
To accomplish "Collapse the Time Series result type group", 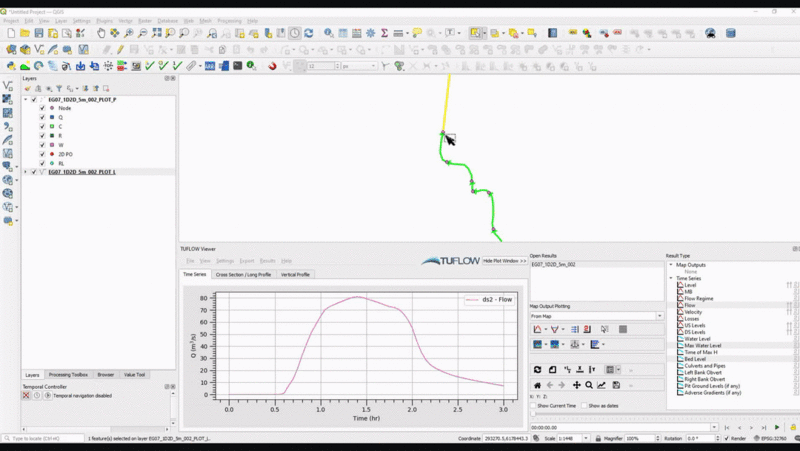I will [671, 278].
